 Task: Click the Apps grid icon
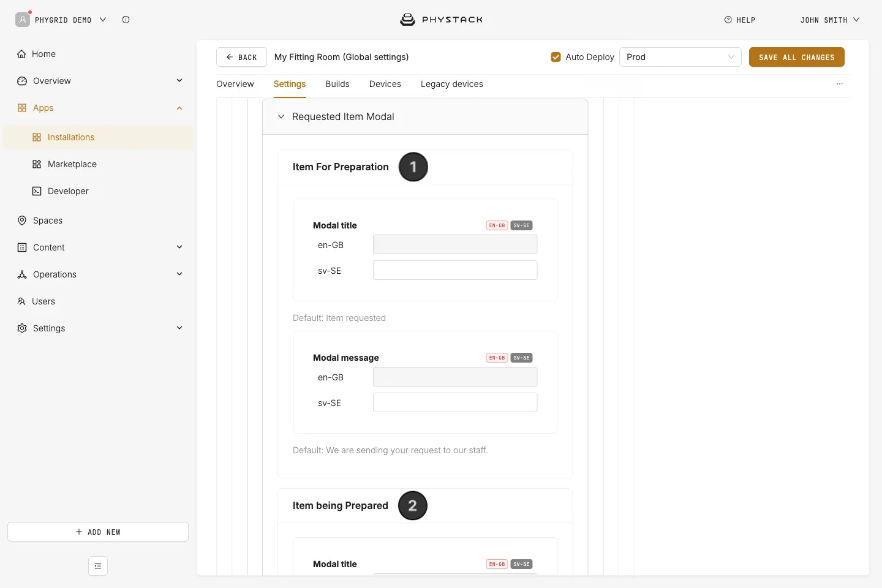22,108
